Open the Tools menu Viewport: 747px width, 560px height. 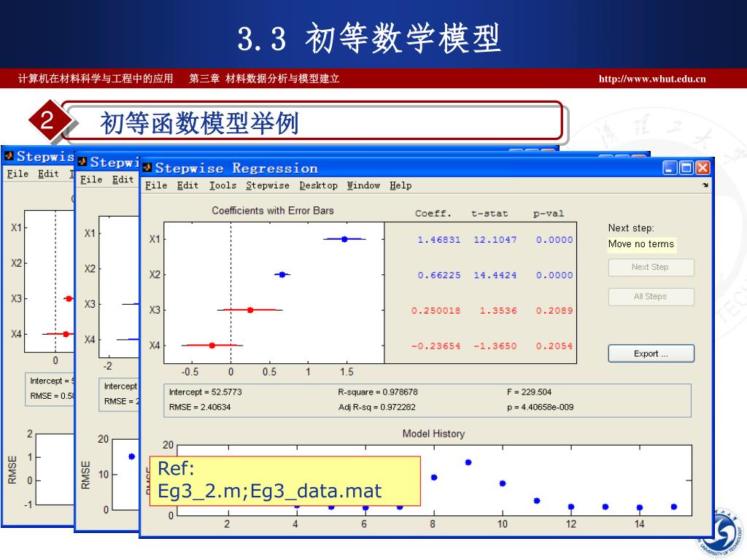pyautogui.click(x=222, y=185)
